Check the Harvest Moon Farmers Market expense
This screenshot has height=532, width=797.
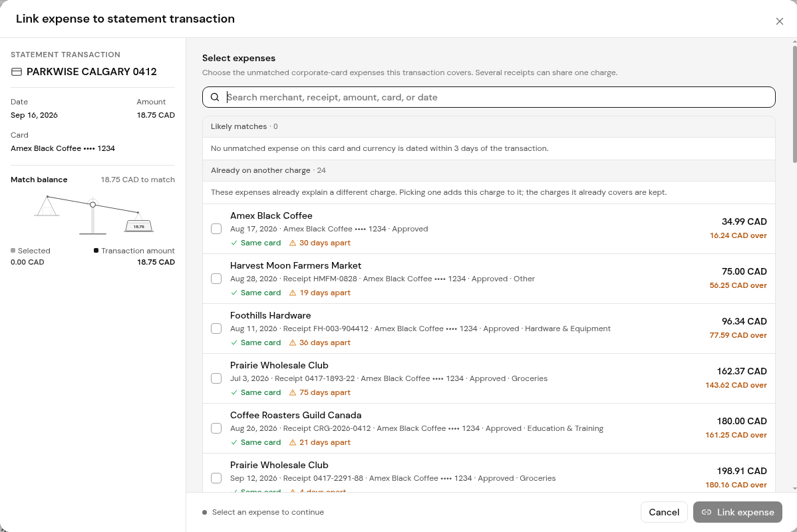point(216,279)
